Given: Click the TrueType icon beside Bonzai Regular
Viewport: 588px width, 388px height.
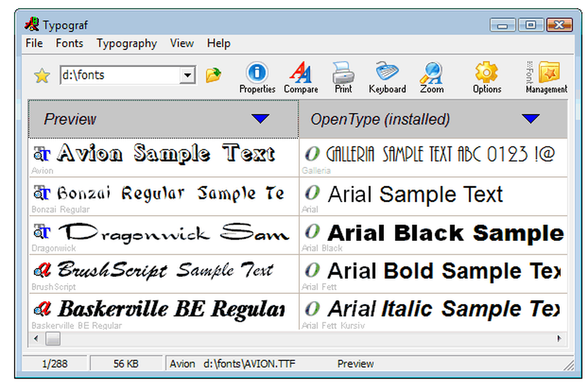Looking at the screenshot, I should coord(42,193).
